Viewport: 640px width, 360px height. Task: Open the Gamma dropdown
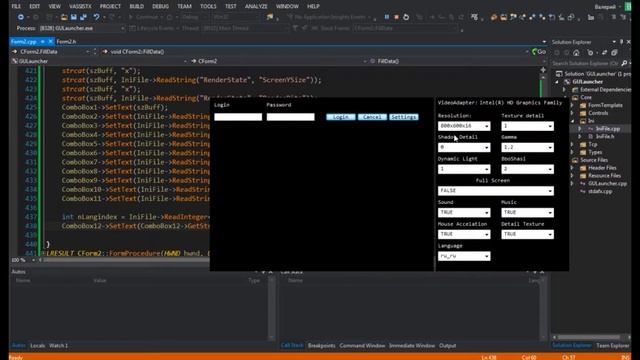[527, 147]
